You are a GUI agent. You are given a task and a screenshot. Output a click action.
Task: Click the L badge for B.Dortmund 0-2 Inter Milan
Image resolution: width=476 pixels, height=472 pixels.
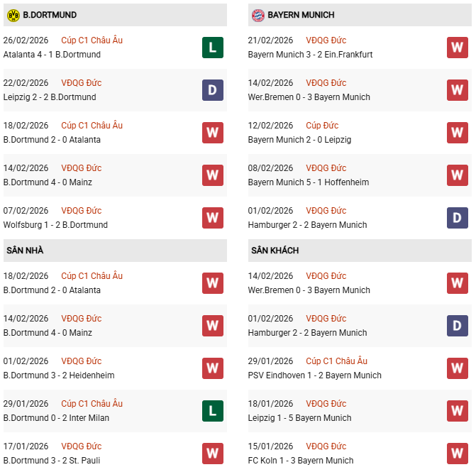212,411
